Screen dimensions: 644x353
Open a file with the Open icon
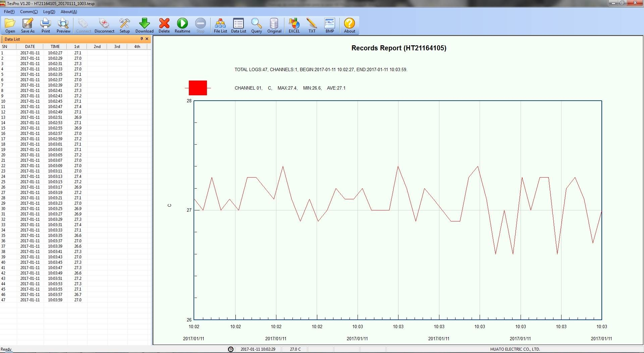[10, 26]
